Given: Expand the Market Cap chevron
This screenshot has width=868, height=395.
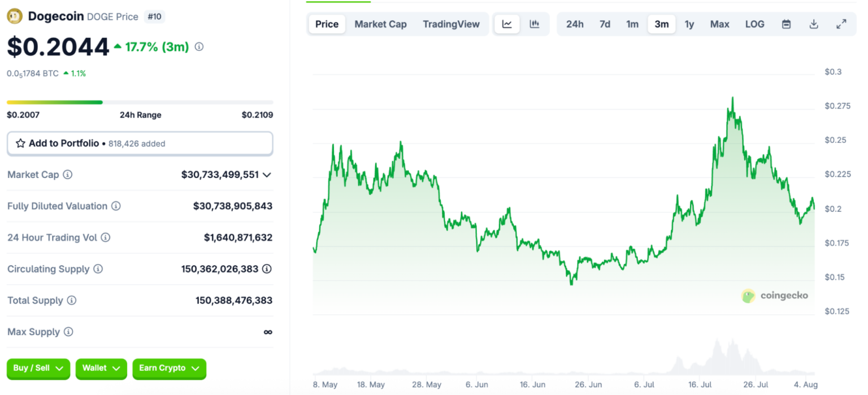Looking at the screenshot, I should coord(267,175).
